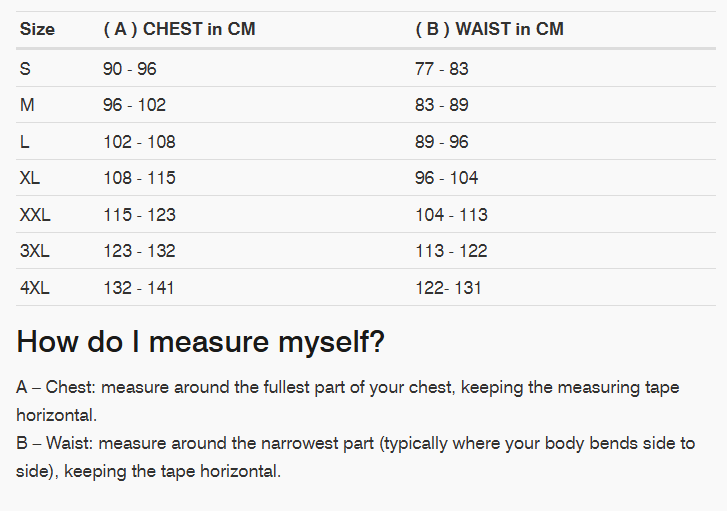Click chest value 115 - 123
Viewport: 727px width, 511px height.
[x=139, y=215]
